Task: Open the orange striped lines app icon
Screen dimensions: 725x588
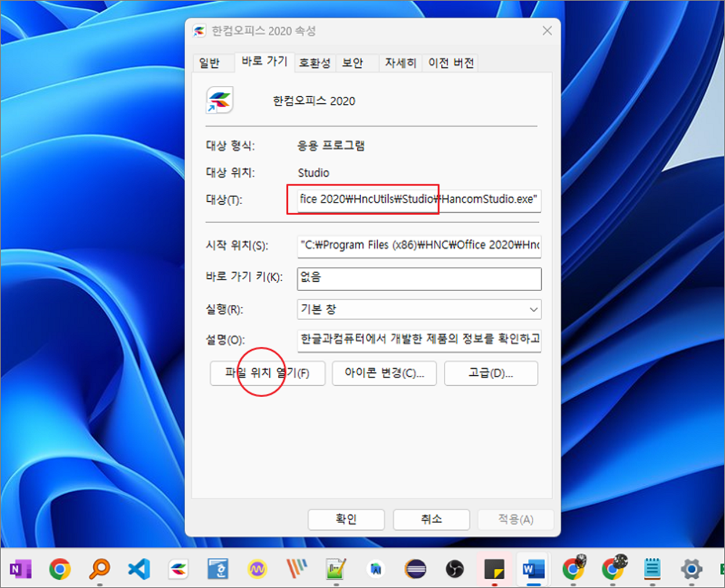Action: [x=296, y=569]
